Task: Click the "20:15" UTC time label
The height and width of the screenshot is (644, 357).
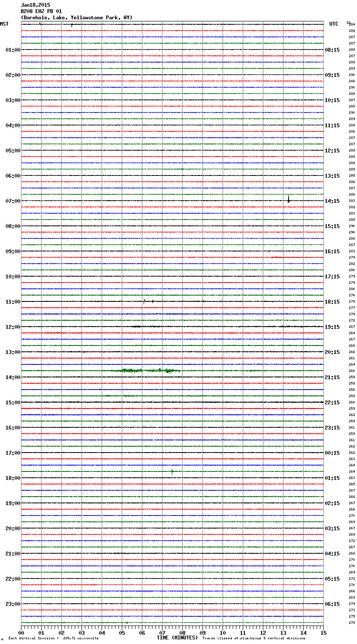Action: tap(332, 352)
